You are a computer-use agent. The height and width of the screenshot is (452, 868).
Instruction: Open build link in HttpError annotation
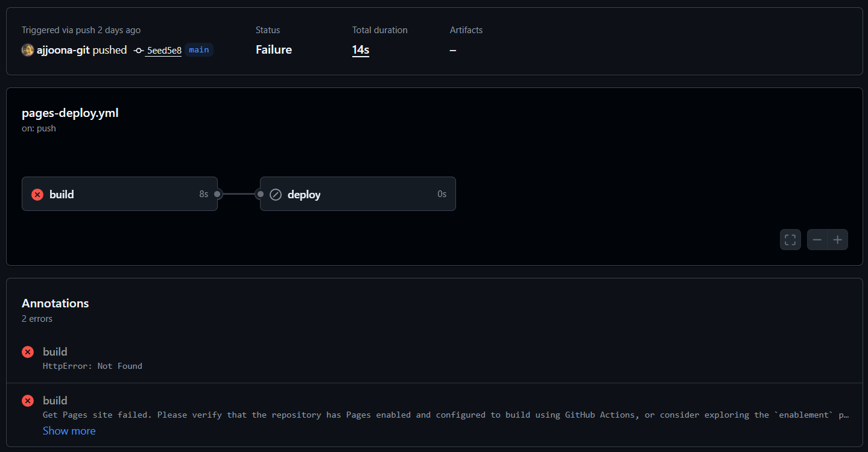pos(55,352)
